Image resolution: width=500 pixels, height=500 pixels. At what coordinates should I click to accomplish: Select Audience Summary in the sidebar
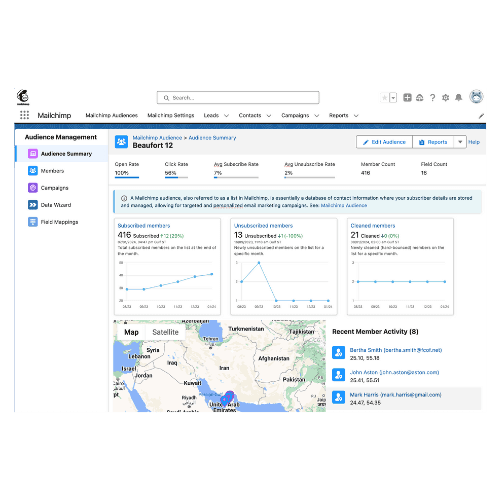coord(62,154)
